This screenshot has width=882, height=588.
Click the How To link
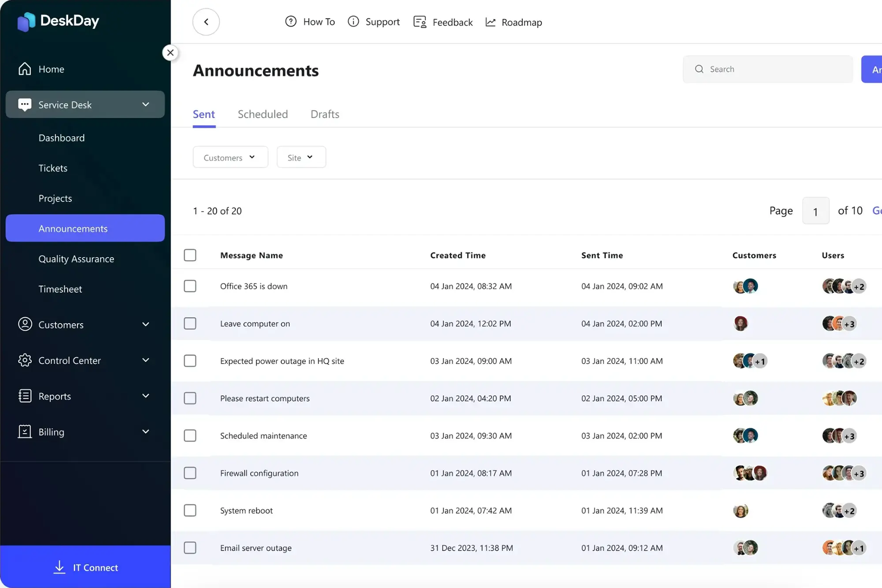click(310, 22)
